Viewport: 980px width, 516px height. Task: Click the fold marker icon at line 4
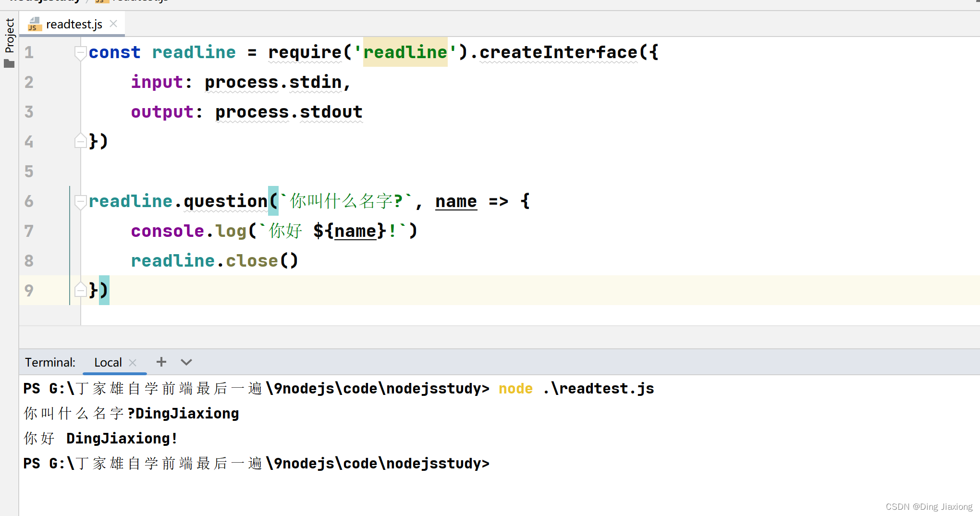tap(81, 140)
